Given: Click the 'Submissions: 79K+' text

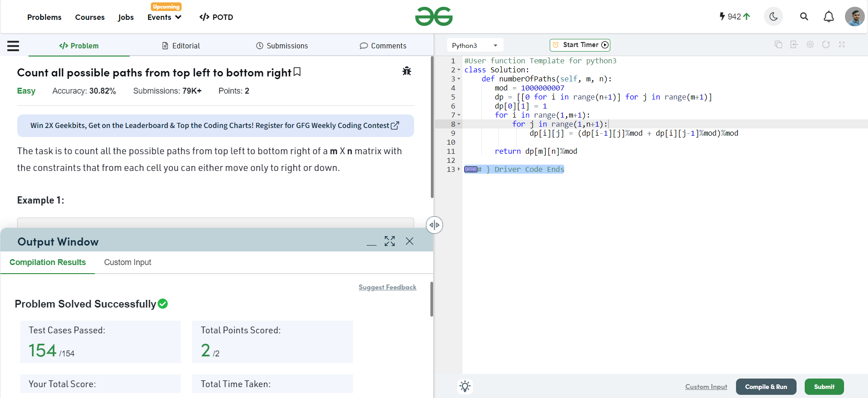Looking at the screenshot, I should tap(167, 91).
